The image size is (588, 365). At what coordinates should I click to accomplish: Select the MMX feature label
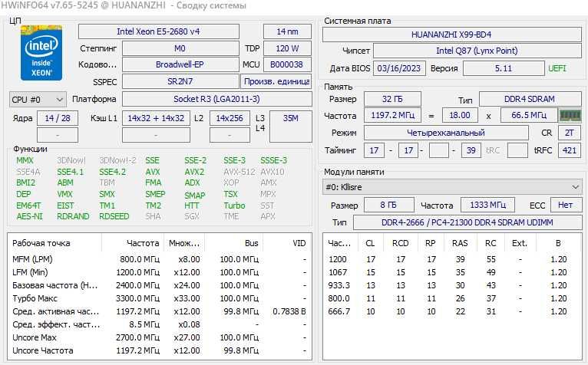25,160
